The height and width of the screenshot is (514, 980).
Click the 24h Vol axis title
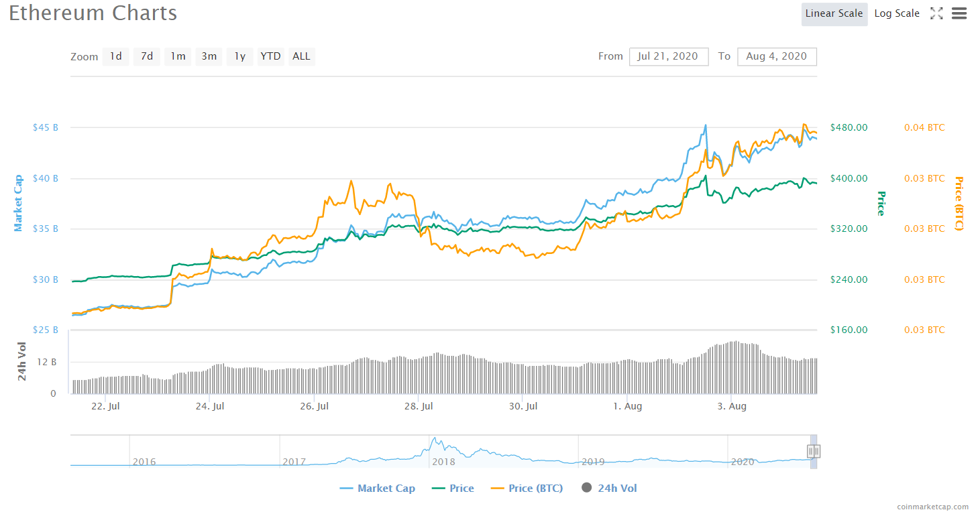click(x=22, y=361)
